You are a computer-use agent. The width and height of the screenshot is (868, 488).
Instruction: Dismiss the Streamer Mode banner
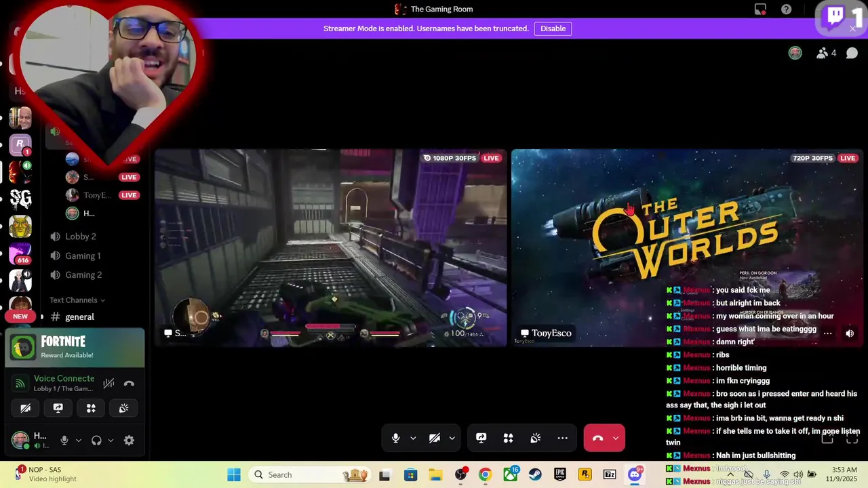[852, 28]
